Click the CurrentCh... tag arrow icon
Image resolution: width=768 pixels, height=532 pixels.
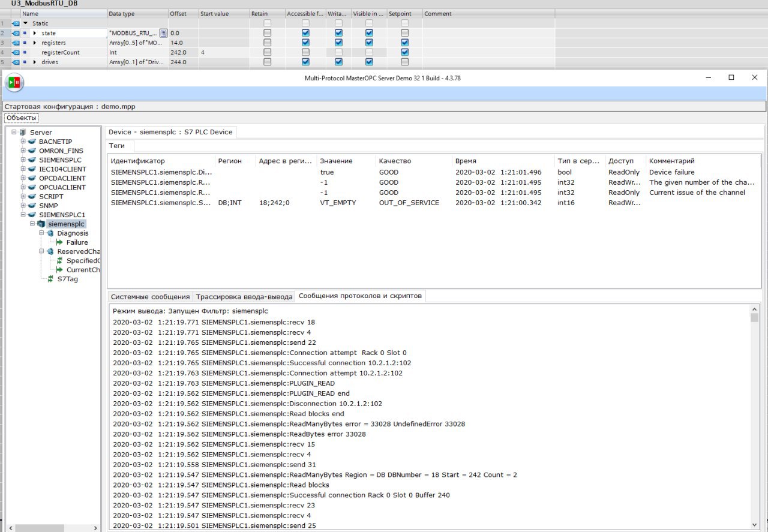point(60,270)
